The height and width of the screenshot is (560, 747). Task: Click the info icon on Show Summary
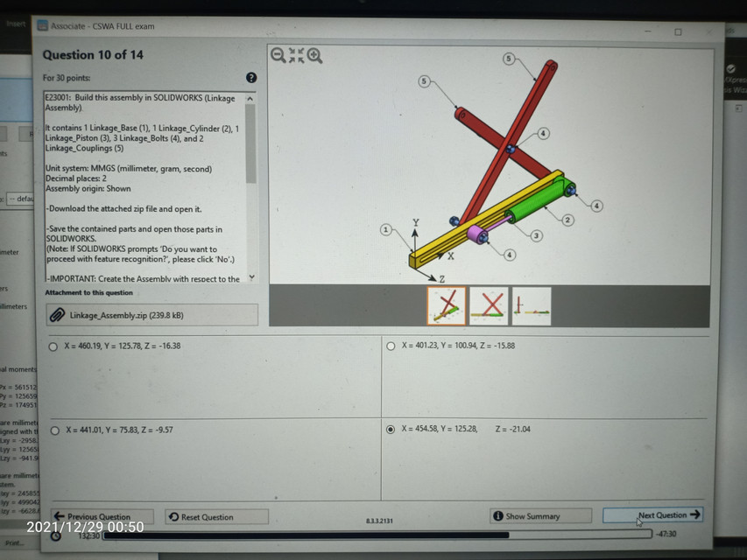(498, 515)
